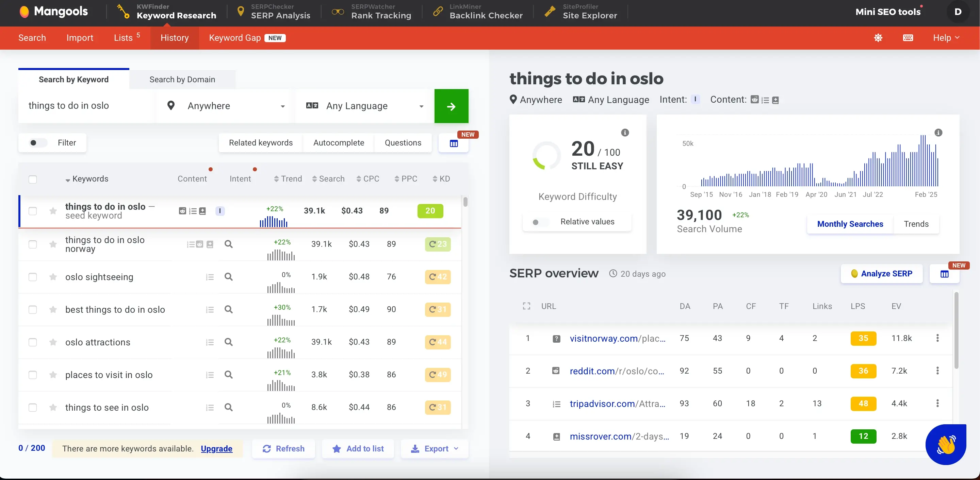
Task: Check things to do in oslo norway checkbox
Action: pyautogui.click(x=33, y=244)
